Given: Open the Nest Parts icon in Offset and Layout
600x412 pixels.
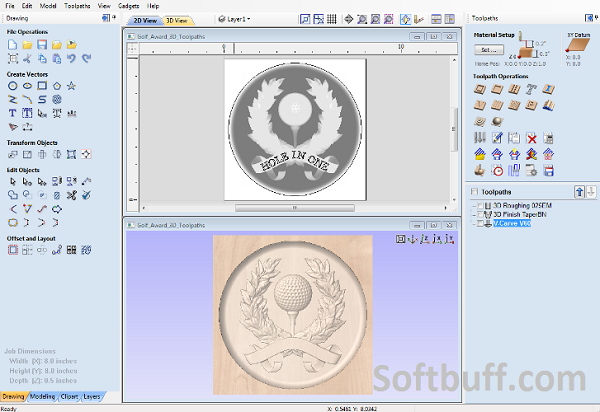Looking at the screenshot, I should point(86,250).
